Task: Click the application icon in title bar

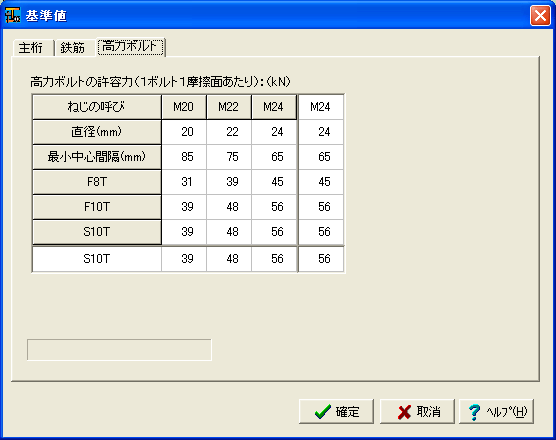Action: (x=12, y=15)
